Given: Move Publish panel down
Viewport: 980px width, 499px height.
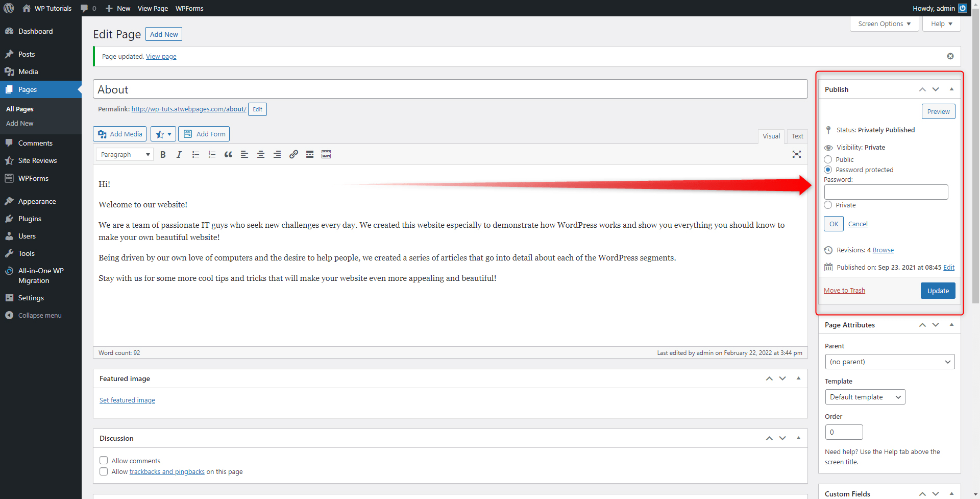Looking at the screenshot, I should click(x=936, y=89).
